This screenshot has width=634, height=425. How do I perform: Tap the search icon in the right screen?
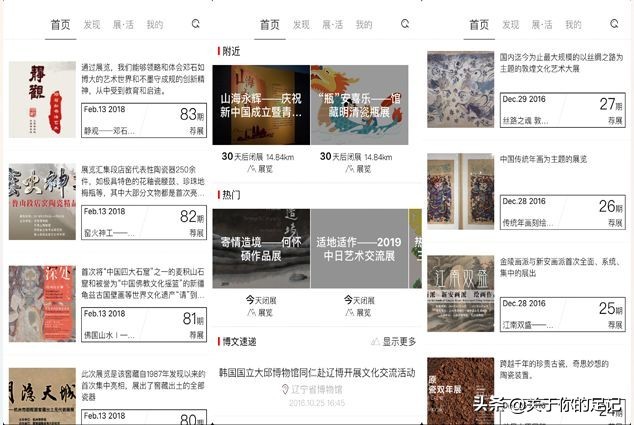click(x=615, y=24)
